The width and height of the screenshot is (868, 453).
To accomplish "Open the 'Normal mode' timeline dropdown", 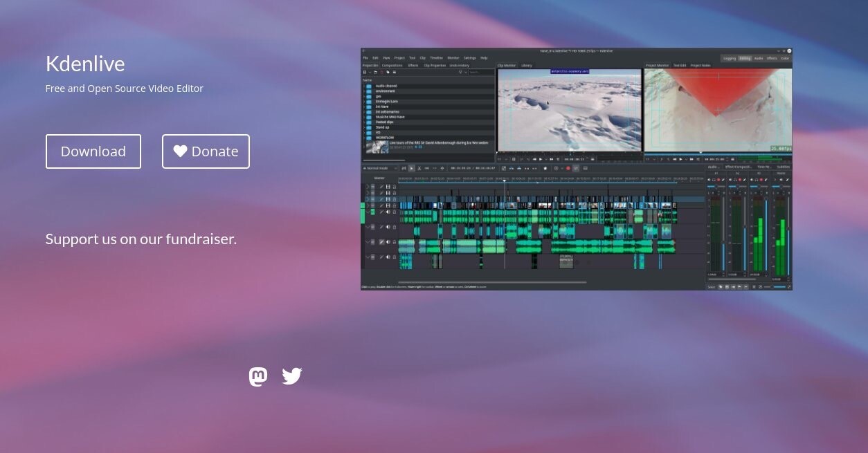I will (379, 168).
